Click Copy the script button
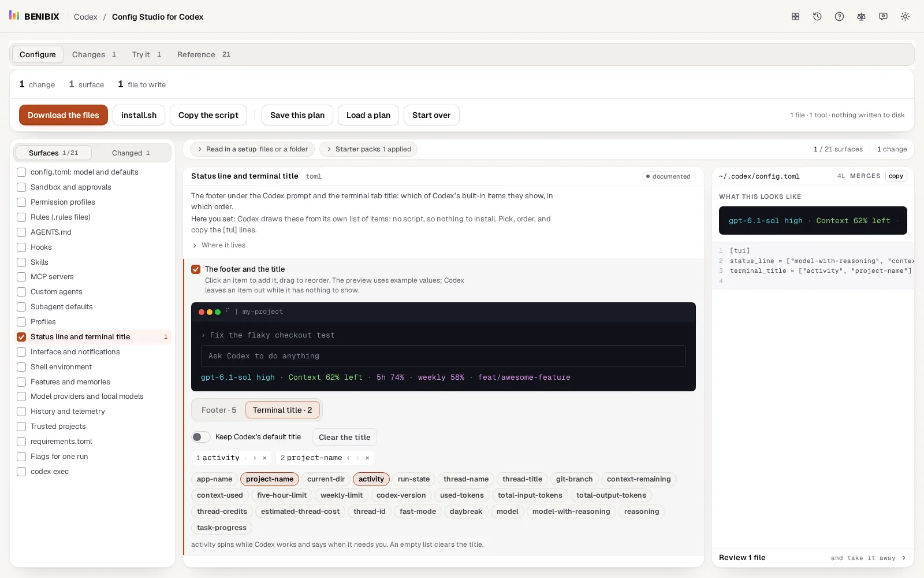Screen dimensions: 924x578 208,115
